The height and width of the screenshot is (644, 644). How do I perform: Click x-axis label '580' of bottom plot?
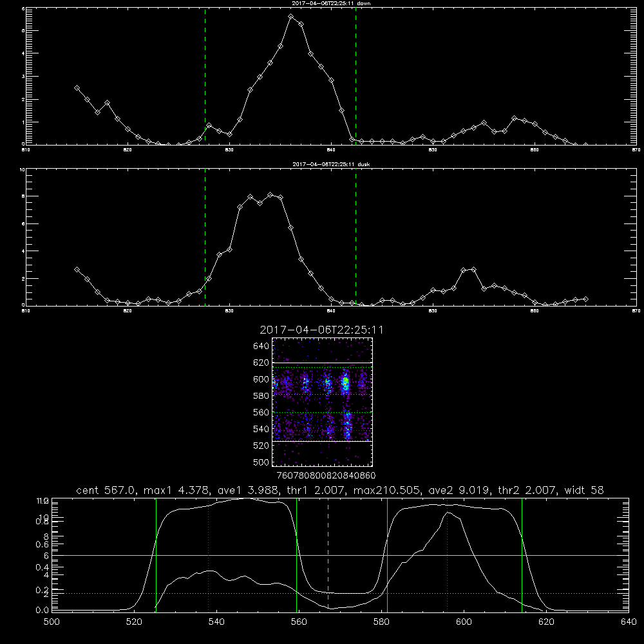click(381, 622)
